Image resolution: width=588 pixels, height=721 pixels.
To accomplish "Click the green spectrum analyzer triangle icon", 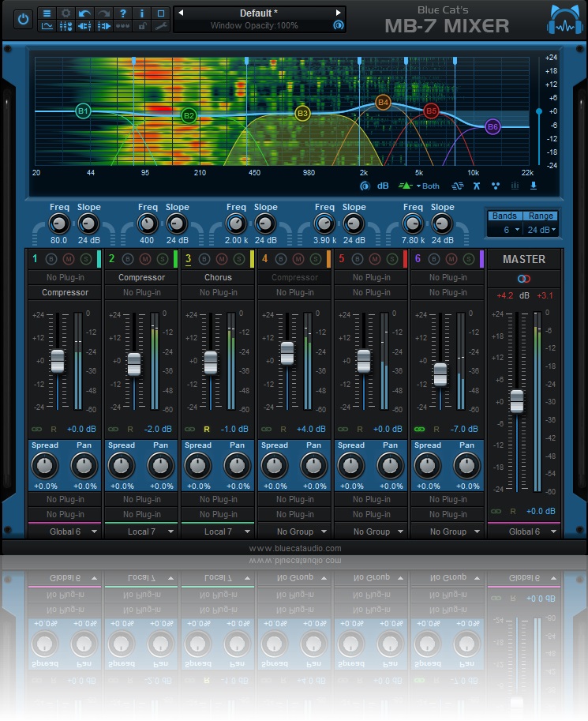I will [406, 186].
